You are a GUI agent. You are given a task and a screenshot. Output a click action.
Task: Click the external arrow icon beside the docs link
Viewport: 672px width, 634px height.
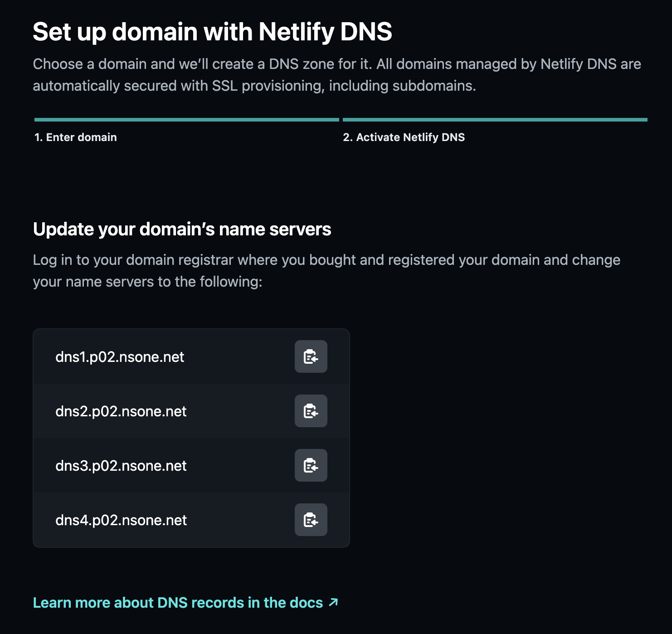[x=333, y=602]
